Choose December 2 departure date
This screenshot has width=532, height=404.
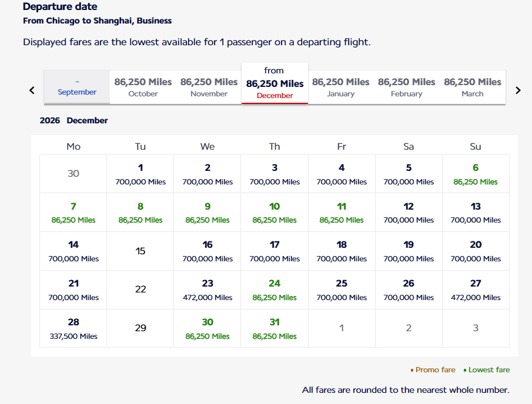point(208,174)
